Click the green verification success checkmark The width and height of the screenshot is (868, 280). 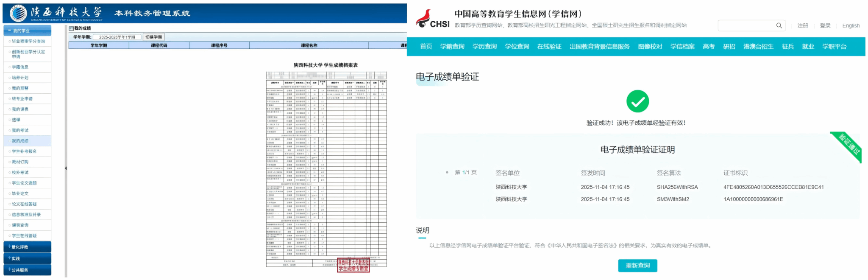tap(637, 101)
